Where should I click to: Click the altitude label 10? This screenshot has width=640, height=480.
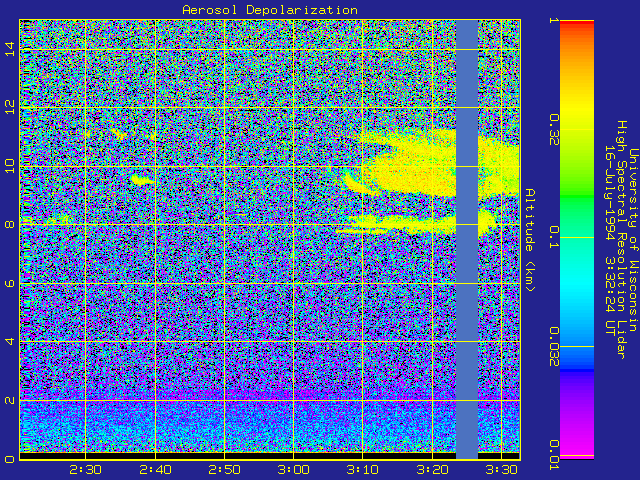(10, 166)
